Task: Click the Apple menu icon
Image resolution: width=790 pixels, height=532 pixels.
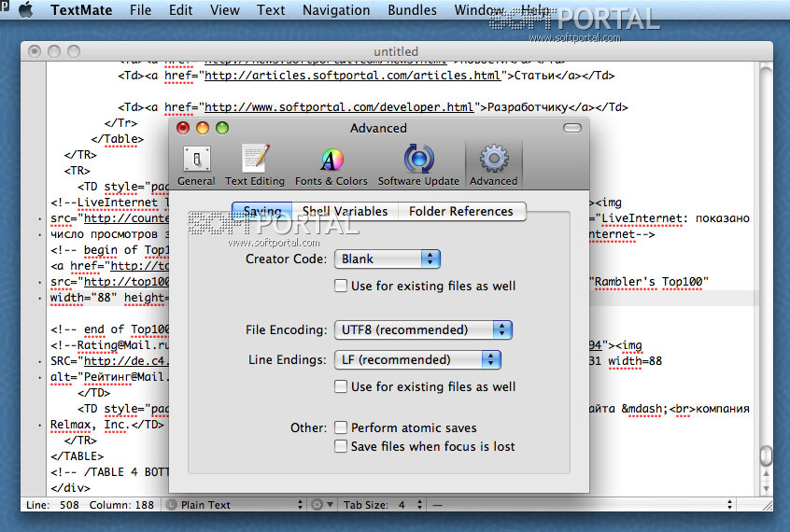Action: point(26,9)
